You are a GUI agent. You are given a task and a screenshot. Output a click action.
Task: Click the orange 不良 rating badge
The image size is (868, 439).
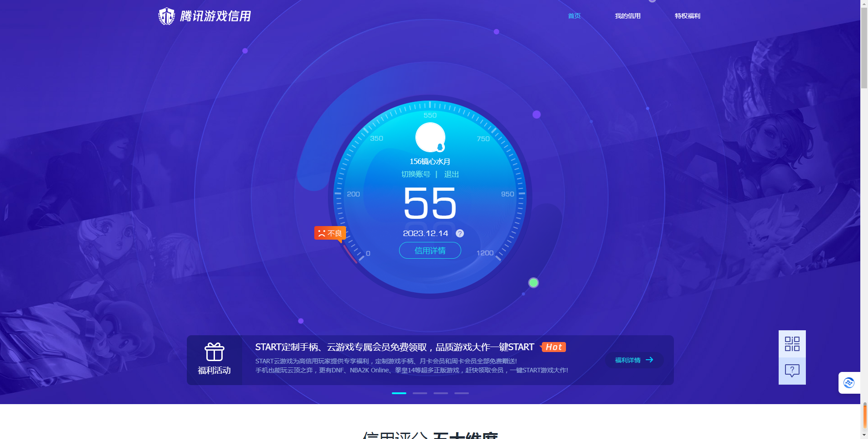[x=330, y=233]
